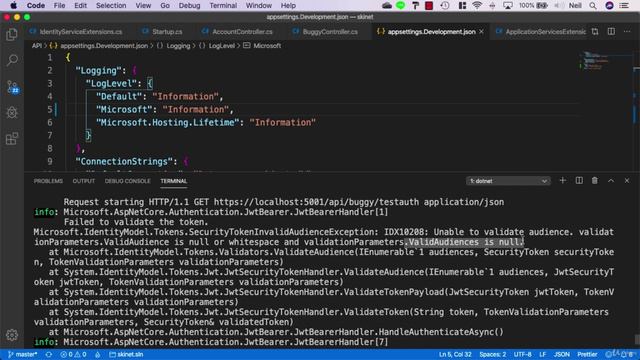Viewport: 640px width, 360px height.
Task: Open the Window menu
Action: (258, 5)
